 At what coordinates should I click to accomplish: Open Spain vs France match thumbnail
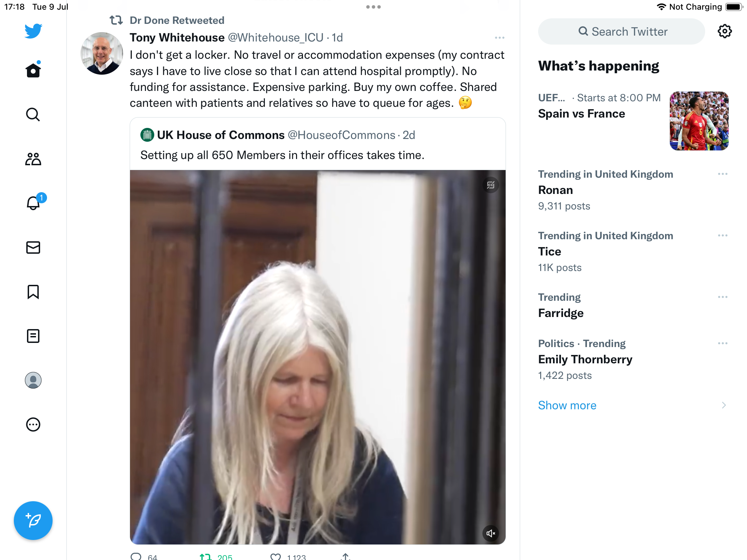(x=699, y=121)
